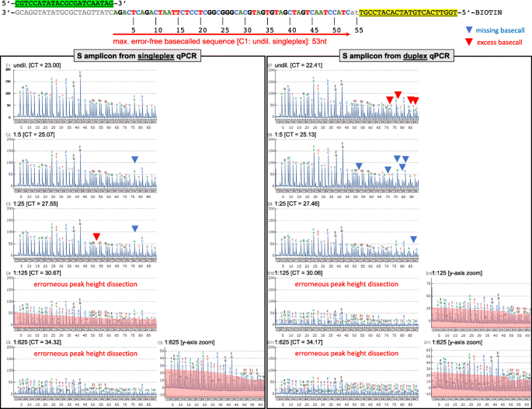Select the 'missing basecall' legend label
532x409 pixels.
click(500, 30)
